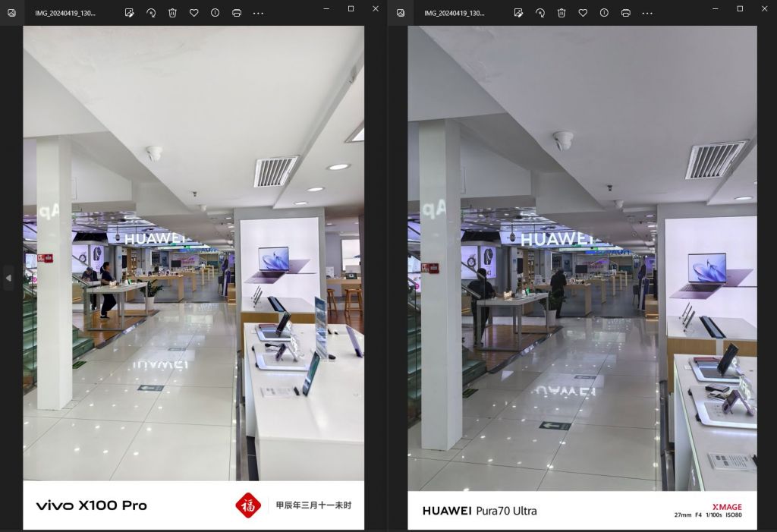Show file info in right window
Viewport: 777px width, 532px height.
coord(604,13)
